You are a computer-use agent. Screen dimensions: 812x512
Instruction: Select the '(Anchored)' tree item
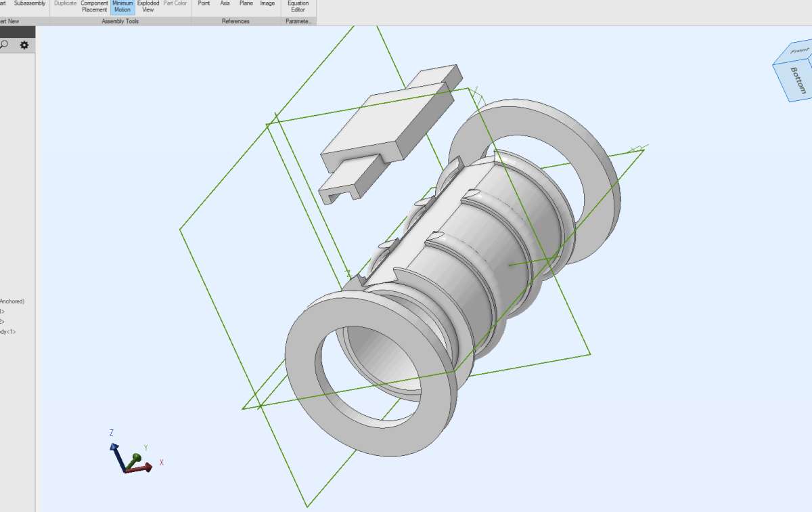pos(12,301)
